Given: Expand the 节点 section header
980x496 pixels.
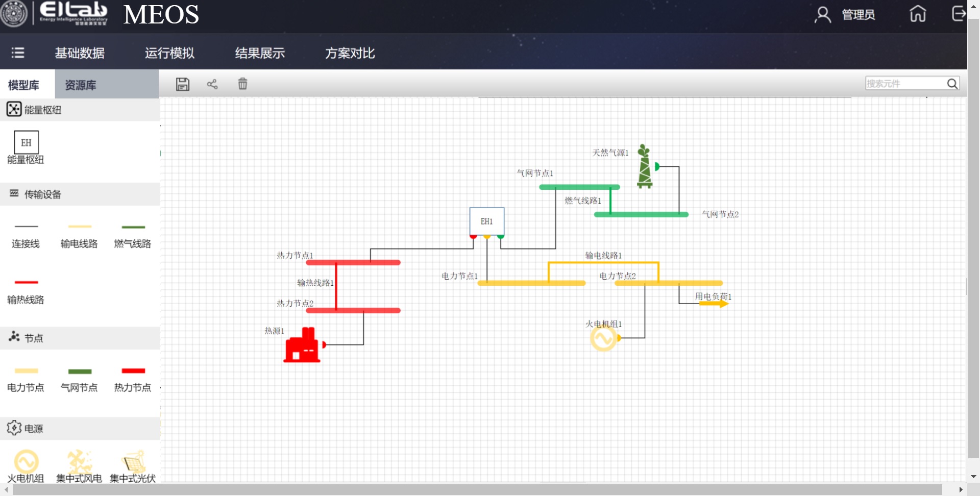Looking at the screenshot, I should pos(34,338).
